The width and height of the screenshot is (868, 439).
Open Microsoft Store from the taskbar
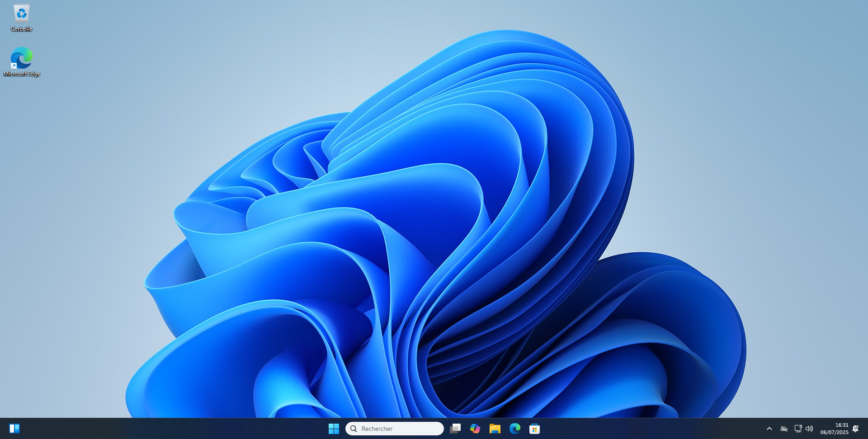click(x=535, y=429)
